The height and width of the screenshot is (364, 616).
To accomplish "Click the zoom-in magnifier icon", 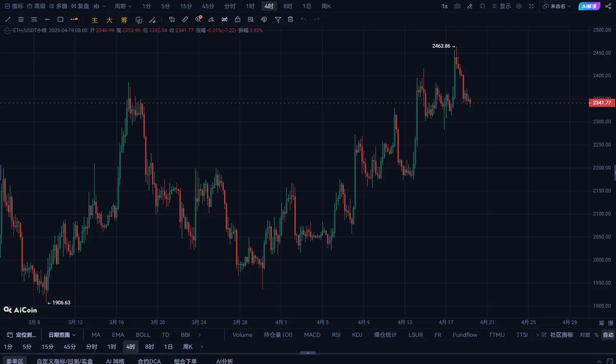I will [199, 19].
